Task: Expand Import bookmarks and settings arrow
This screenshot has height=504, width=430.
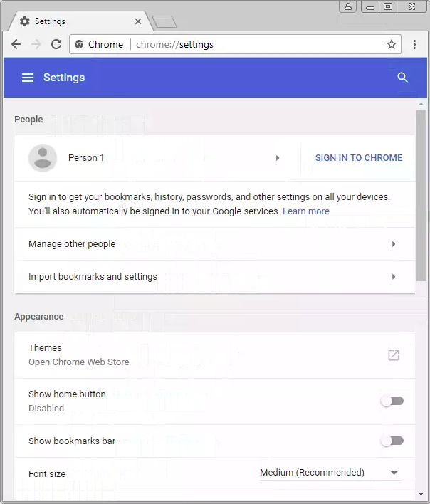Action: 394,277
